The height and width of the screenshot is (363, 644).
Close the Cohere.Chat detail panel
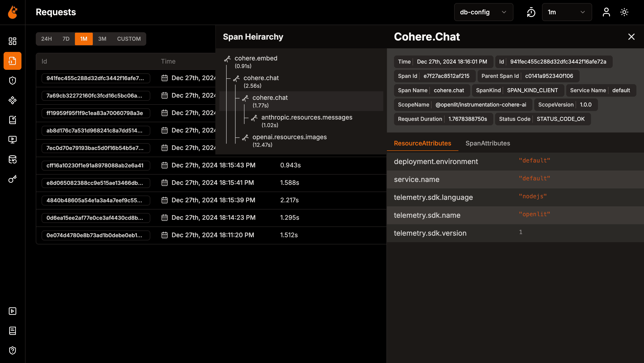tap(631, 37)
